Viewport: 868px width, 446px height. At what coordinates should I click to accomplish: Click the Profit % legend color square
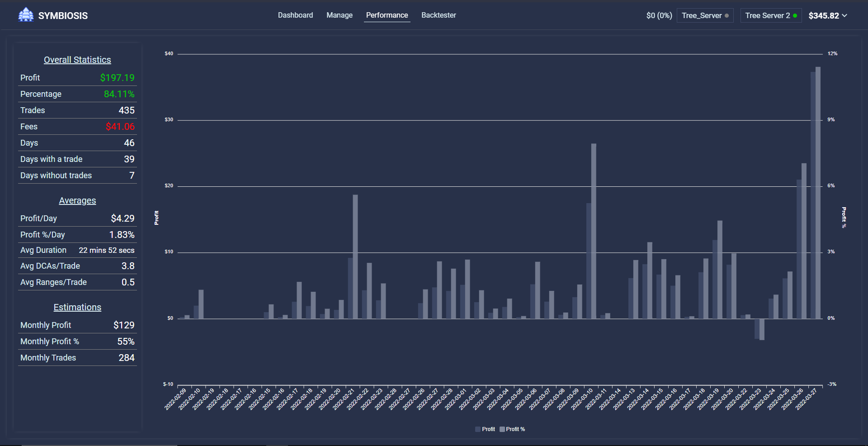502,429
